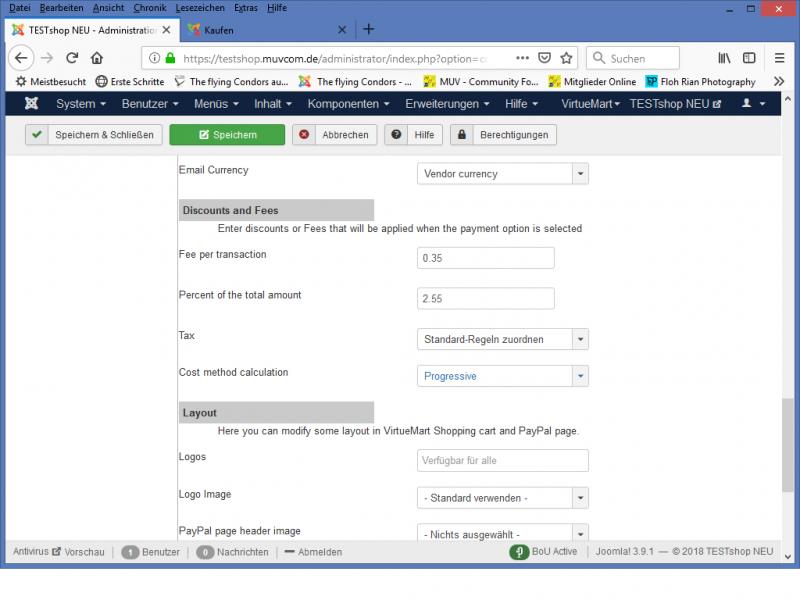Screen dimensions: 800x600
Task: Toggle the browser sidebar icon
Action: click(749, 58)
